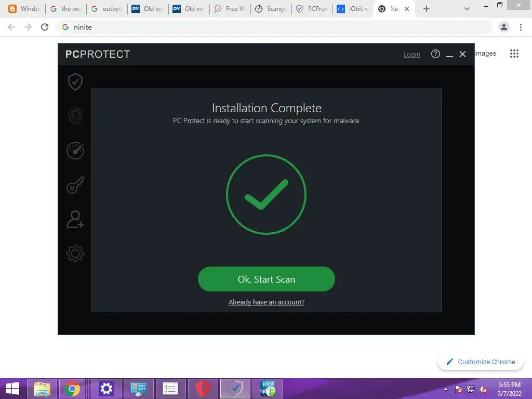Click Already have an account? link

tap(267, 302)
